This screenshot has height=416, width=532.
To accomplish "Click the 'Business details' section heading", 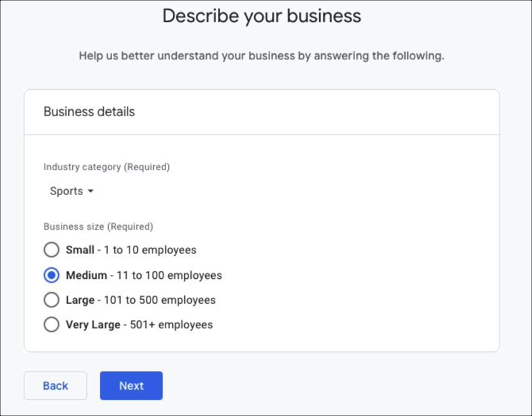I will (x=89, y=111).
